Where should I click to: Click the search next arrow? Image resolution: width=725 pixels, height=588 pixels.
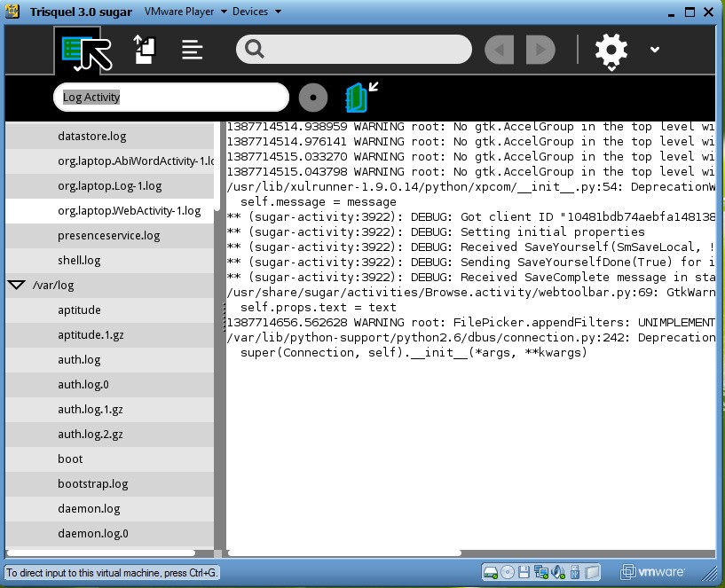540,50
